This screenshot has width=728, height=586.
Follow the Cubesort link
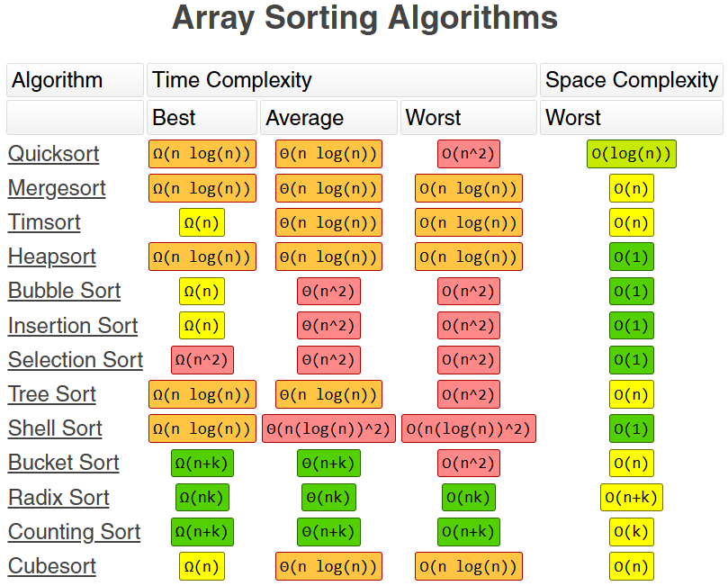(52, 566)
